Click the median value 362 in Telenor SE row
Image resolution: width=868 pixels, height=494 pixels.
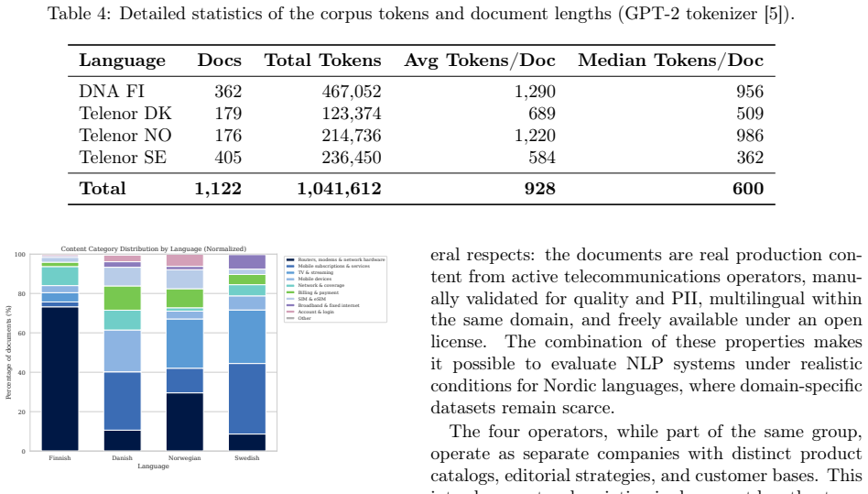pyautogui.click(x=750, y=158)
